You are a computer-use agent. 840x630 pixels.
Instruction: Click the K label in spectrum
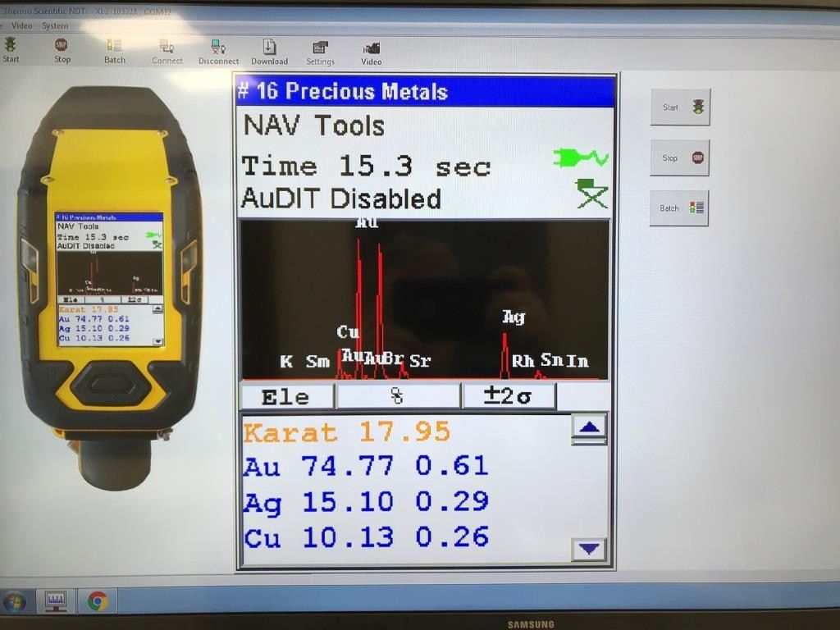click(286, 362)
